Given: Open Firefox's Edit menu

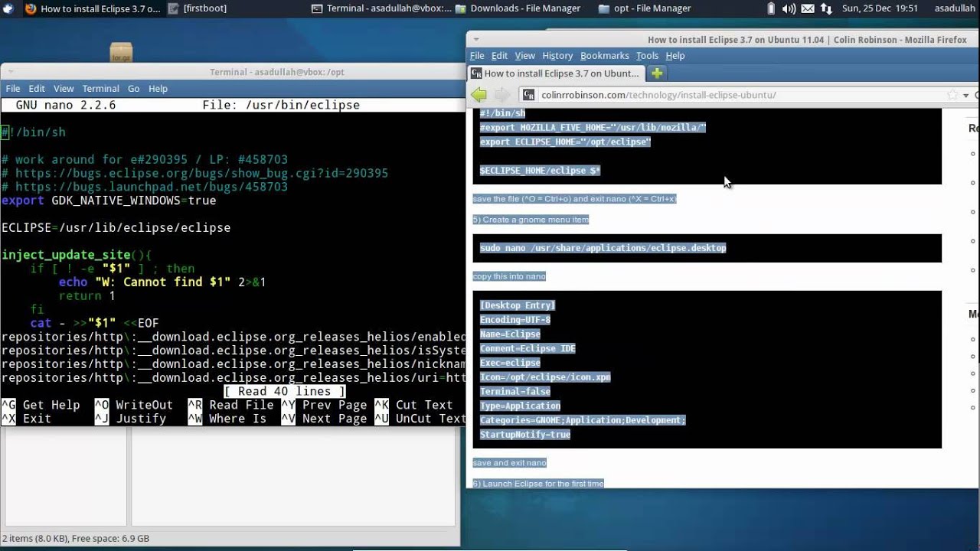Looking at the screenshot, I should click(499, 56).
